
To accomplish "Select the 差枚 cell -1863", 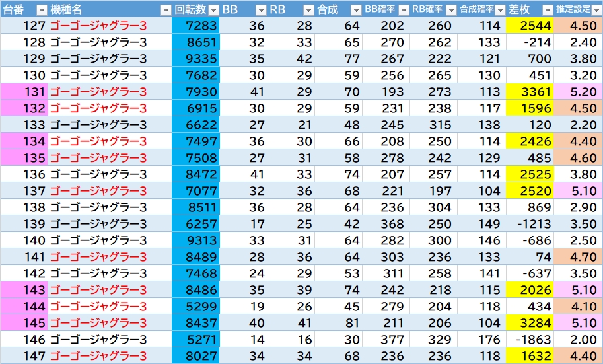I will point(530,340).
